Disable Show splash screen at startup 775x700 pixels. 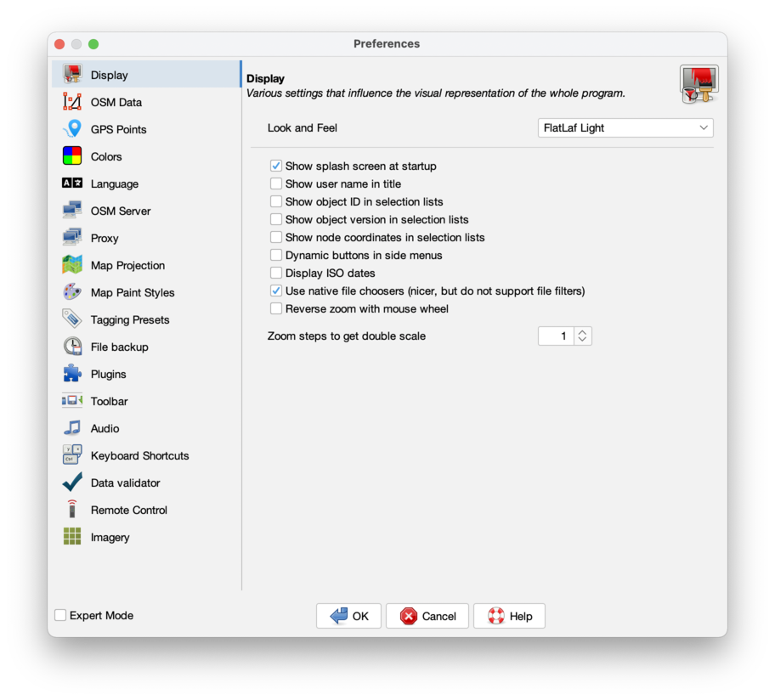[276, 167]
